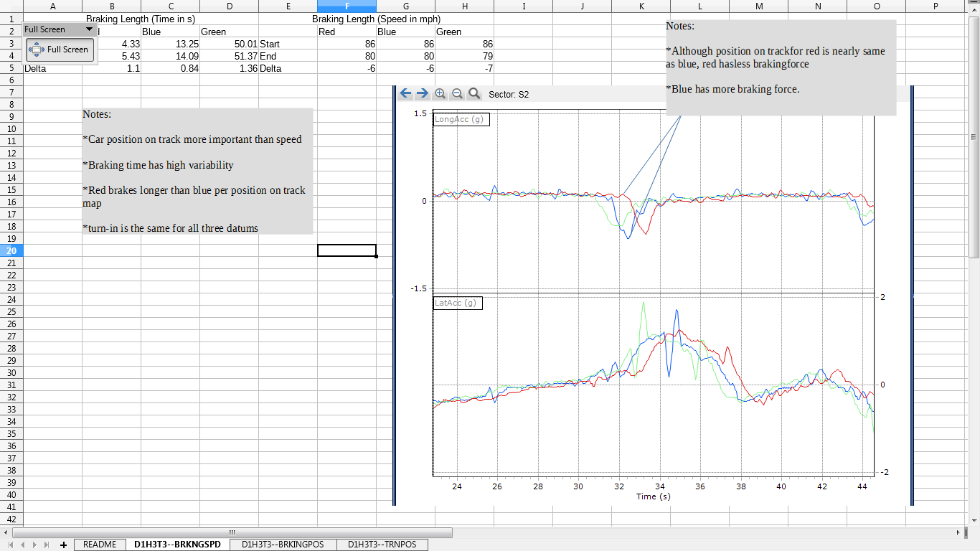Click the LongAcc (g) chart legend label
980x551 pixels.
pyautogui.click(x=461, y=119)
